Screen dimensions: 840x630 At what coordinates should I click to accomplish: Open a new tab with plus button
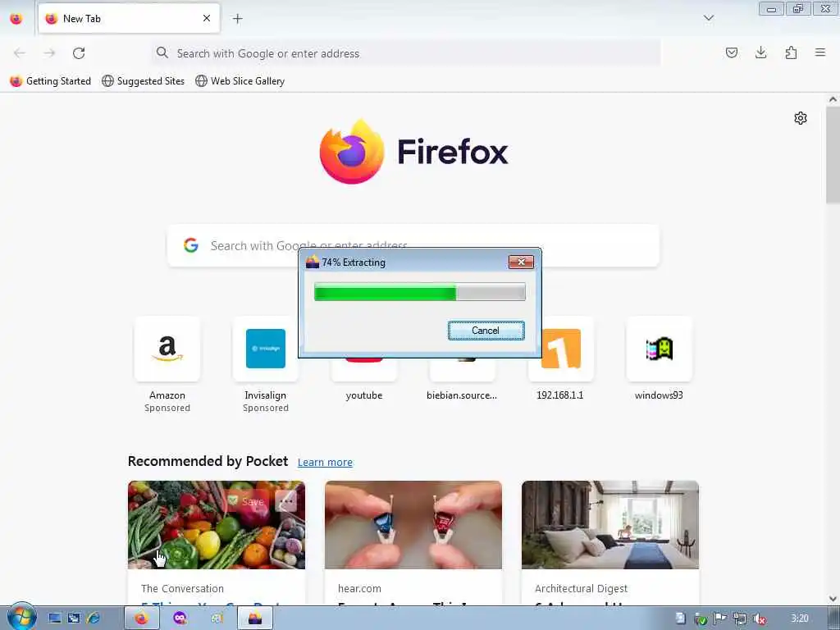pyautogui.click(x=237, y=19)
